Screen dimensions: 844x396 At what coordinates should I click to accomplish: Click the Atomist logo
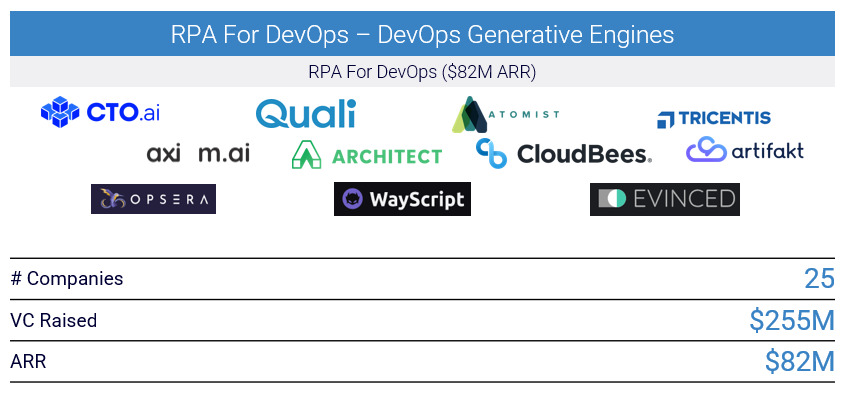coord(505,114)
